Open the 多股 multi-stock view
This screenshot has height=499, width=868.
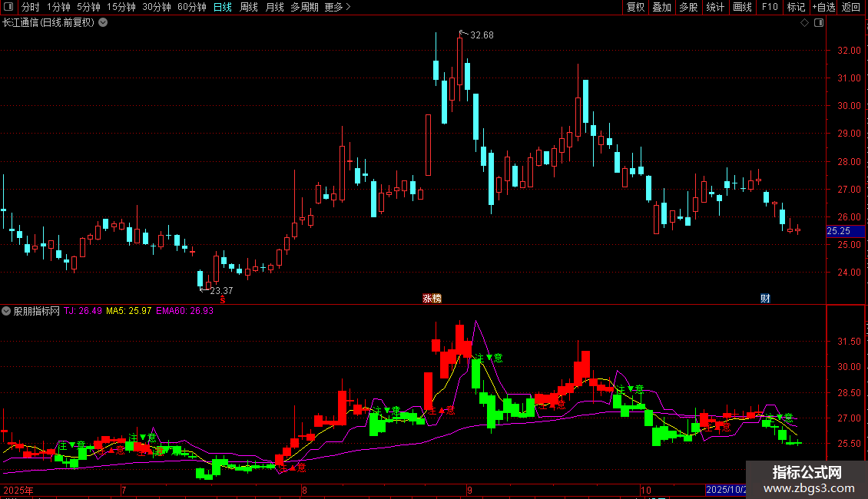(x=688, y=7)
